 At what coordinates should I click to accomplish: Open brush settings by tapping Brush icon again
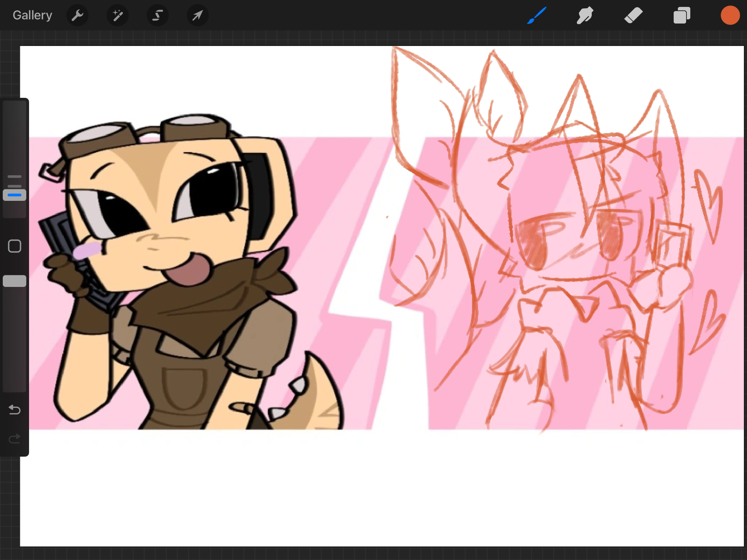(536, 15)
